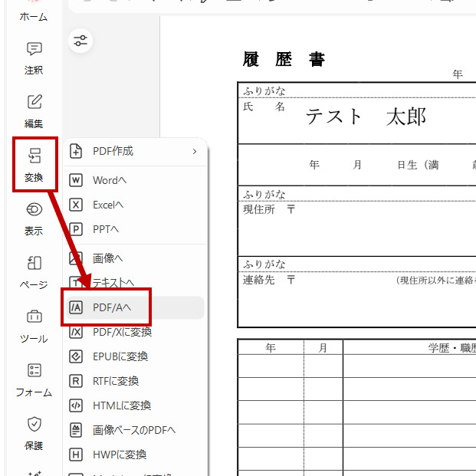The height and width of the screenshot is (476, 476).
Task: Open the ページ page tools
Action: click(34, 273)
